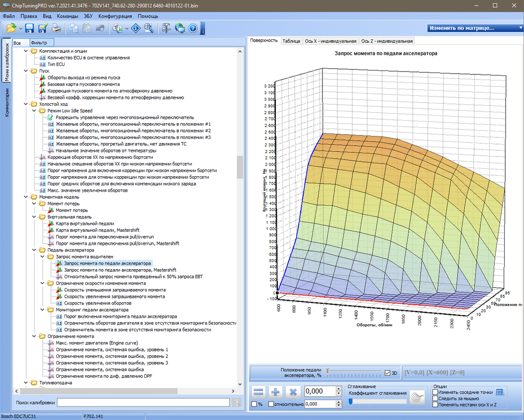Decrease the lower 0,000 value stepper
524x420 pixels.
coord(338,406)
